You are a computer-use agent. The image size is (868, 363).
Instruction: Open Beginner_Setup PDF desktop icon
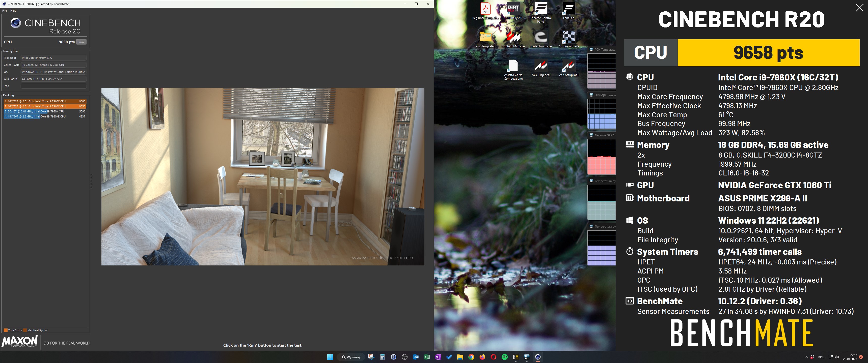tap(485, 11)
